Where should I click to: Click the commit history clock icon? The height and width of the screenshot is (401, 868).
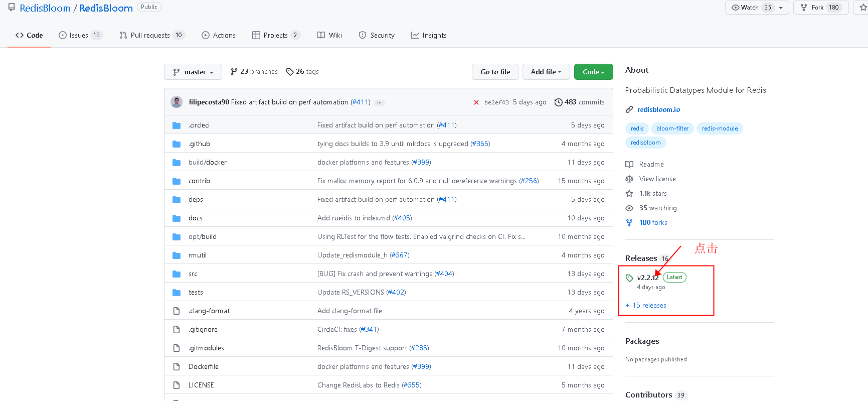(x=558, y=102)
